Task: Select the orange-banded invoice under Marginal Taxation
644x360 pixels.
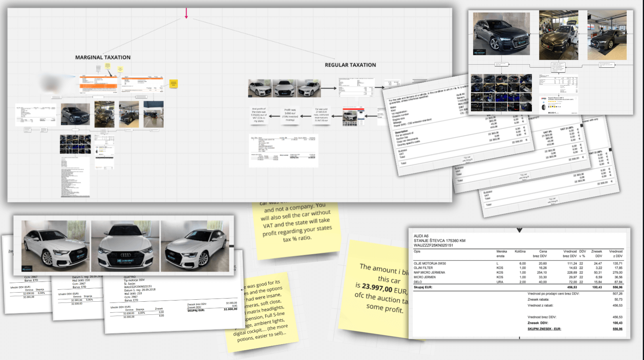Action: (99, 84)
